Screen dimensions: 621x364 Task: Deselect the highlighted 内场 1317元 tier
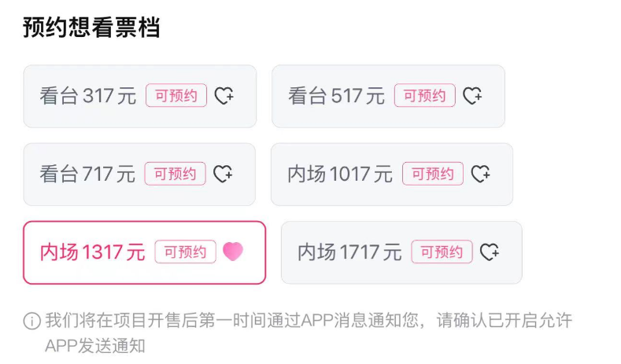[144, 252]
